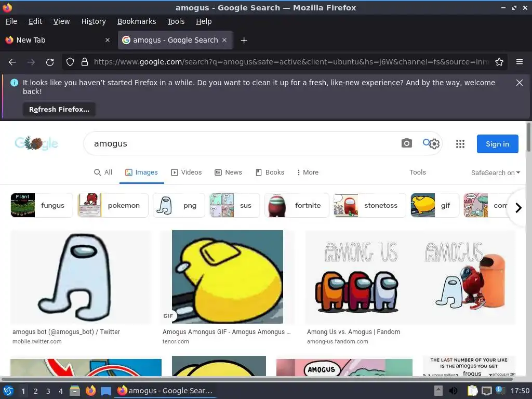The height and width of the screenshot is (399, 532).
Task: Bookmark this page with the star
Action: click(x=499, y=62)
